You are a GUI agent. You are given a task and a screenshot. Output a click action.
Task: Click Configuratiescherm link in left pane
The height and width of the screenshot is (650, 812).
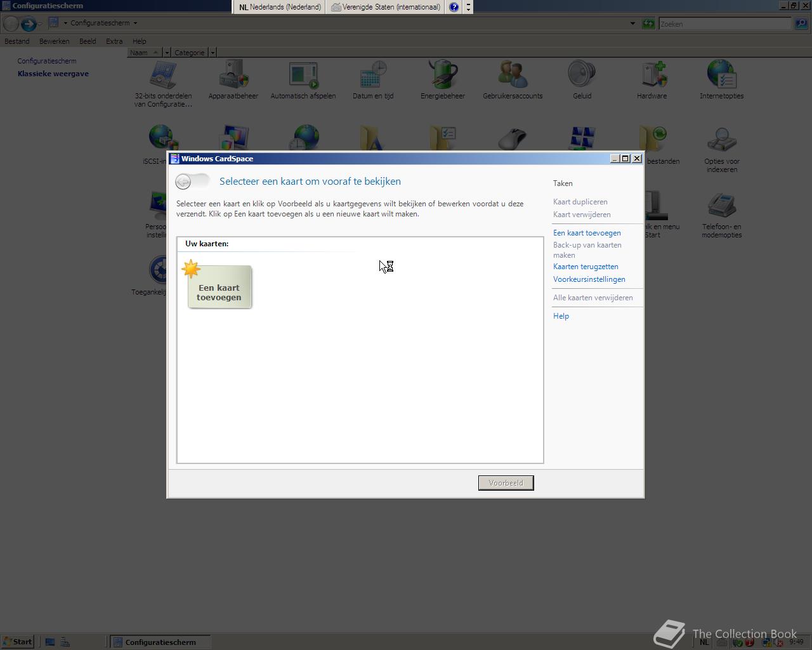pyautogui.click(x=47, y=61)
